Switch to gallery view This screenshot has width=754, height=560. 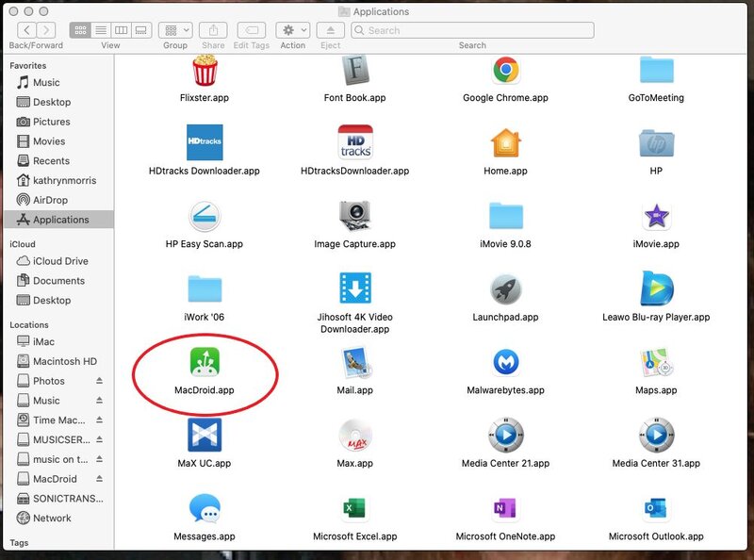[x=140, y=30]
